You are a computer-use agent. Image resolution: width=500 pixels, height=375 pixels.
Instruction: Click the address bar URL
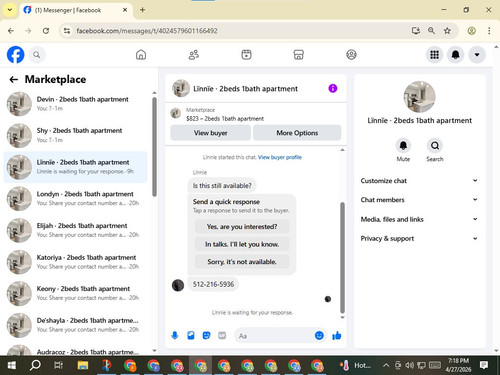(147, 31)
